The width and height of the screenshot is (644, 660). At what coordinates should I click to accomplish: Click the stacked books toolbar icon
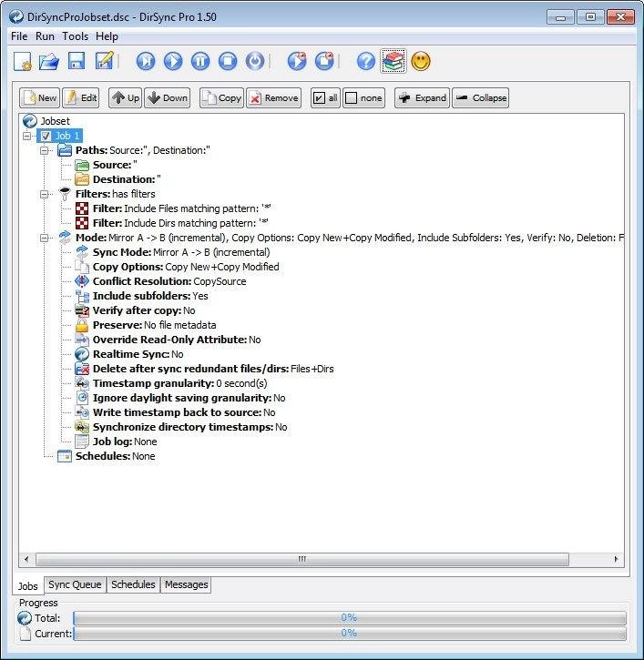(x=394, y=62)
